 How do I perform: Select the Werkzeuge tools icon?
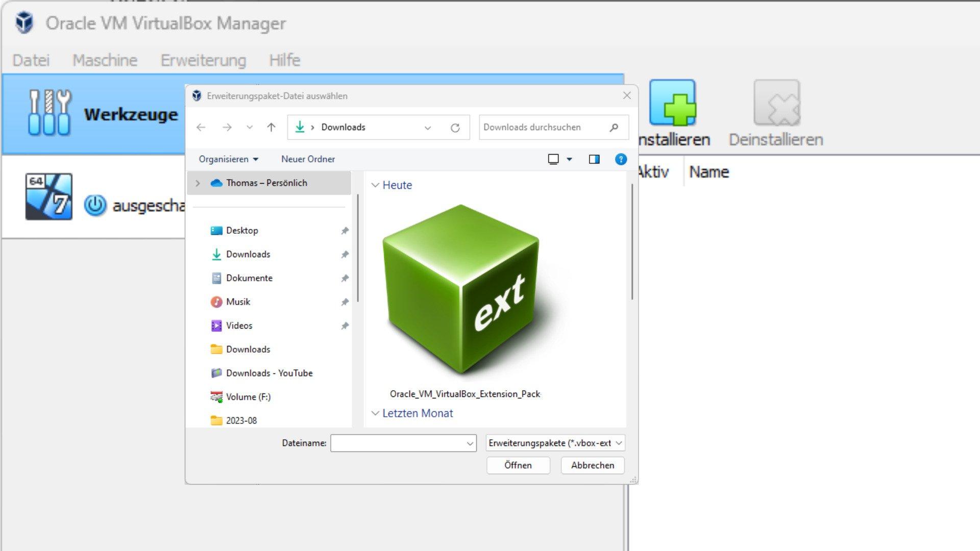[x=50, y=113]
